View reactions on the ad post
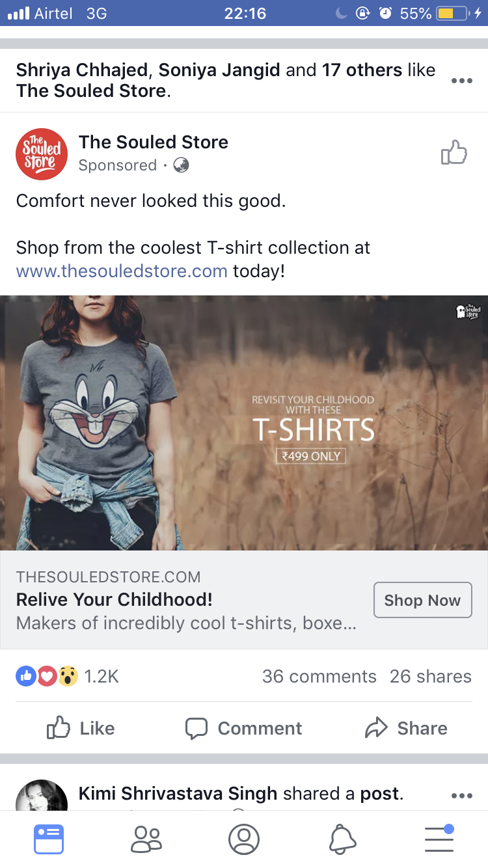 pos(67,677)
